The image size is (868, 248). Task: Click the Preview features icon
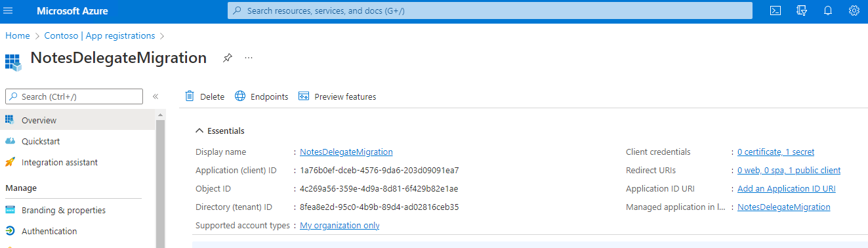pyautogui.click(x=304, y=96)
